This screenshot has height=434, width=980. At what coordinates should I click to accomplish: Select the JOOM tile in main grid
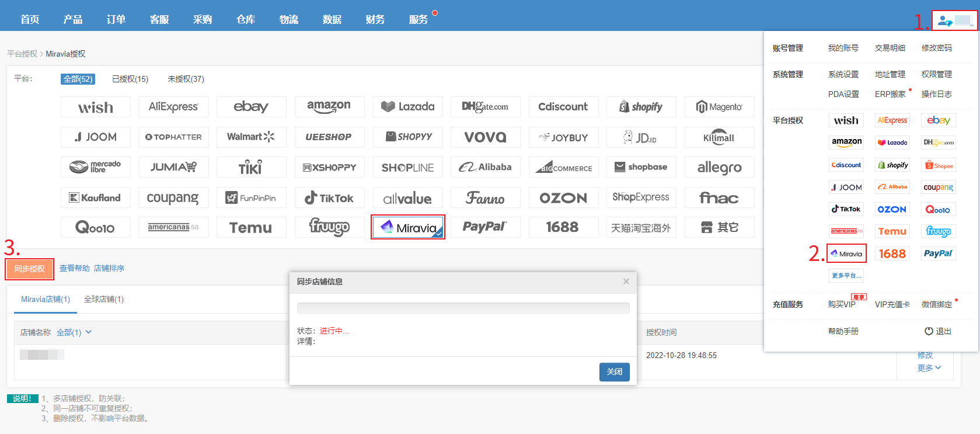point(96,137)
